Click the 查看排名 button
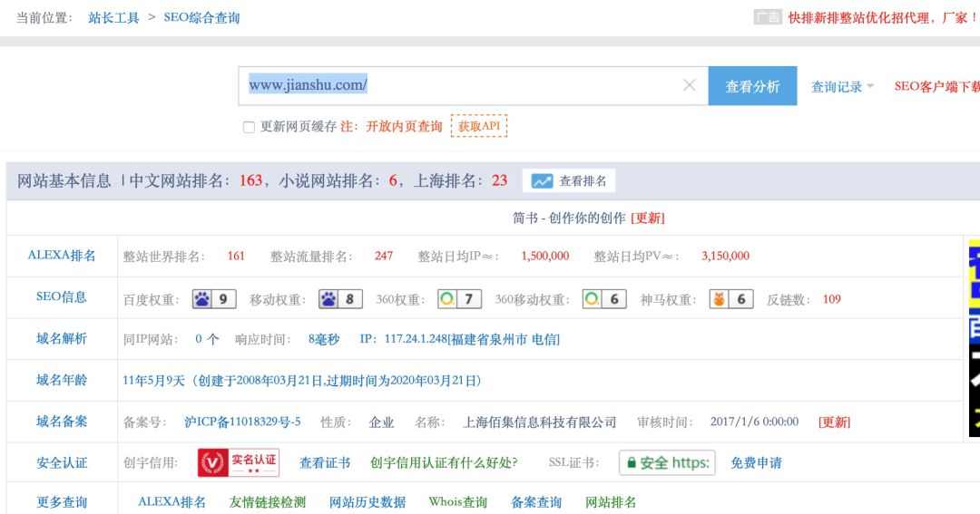980x514 pixels. (569, 181)
